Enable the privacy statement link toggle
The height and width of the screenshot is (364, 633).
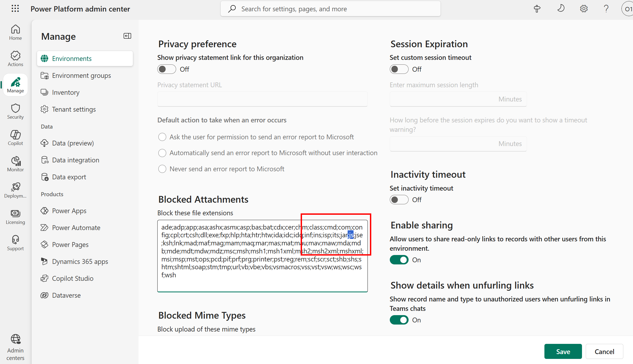(x=166, y=69)
